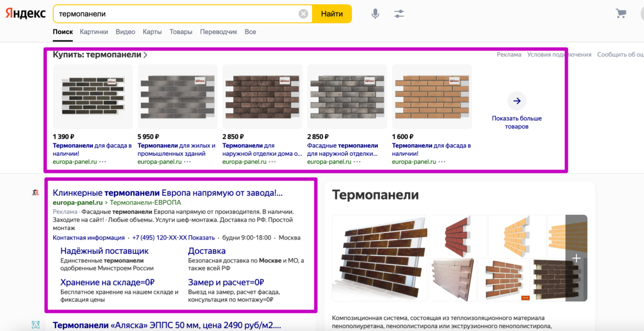644x331 pixels.
Task: Open ad options dots for the 5 950 ₽ product
Action: 187,162
